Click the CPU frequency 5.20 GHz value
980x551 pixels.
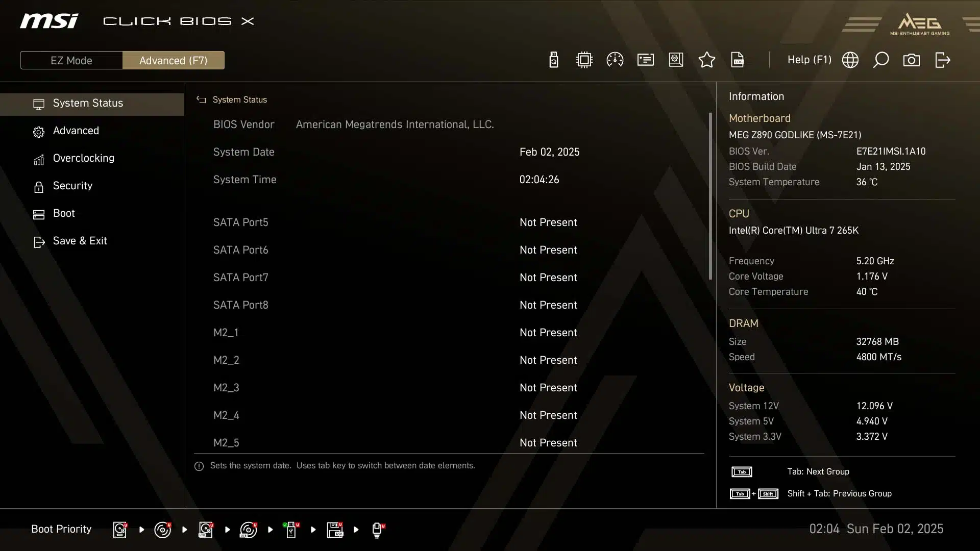875,261
